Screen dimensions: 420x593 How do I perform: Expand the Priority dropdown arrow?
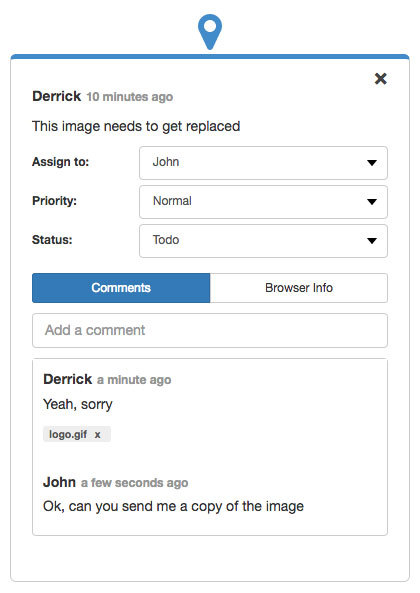click(x=372, y=202)
